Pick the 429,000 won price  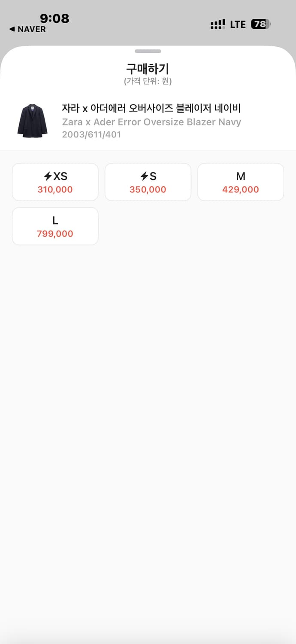(x=240, y=190)
